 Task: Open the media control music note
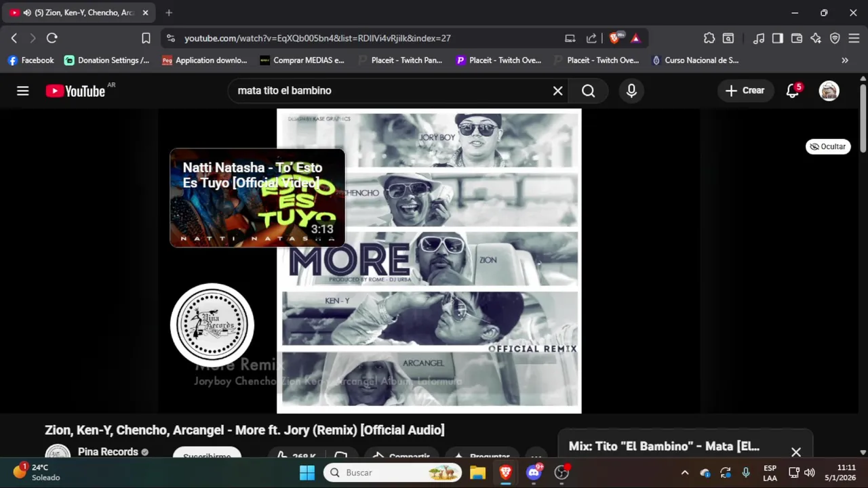click(x=759, y=39)
